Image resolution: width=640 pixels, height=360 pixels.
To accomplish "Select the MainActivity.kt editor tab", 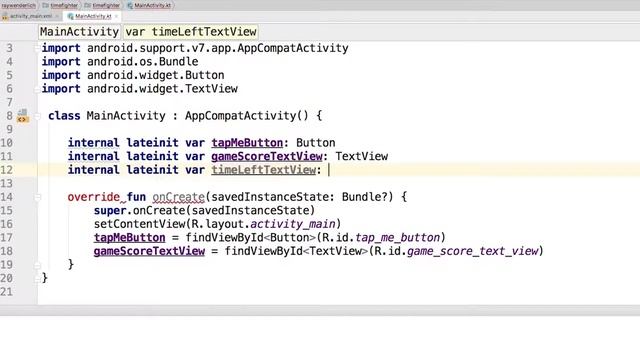I will click(x=93, y=16).
